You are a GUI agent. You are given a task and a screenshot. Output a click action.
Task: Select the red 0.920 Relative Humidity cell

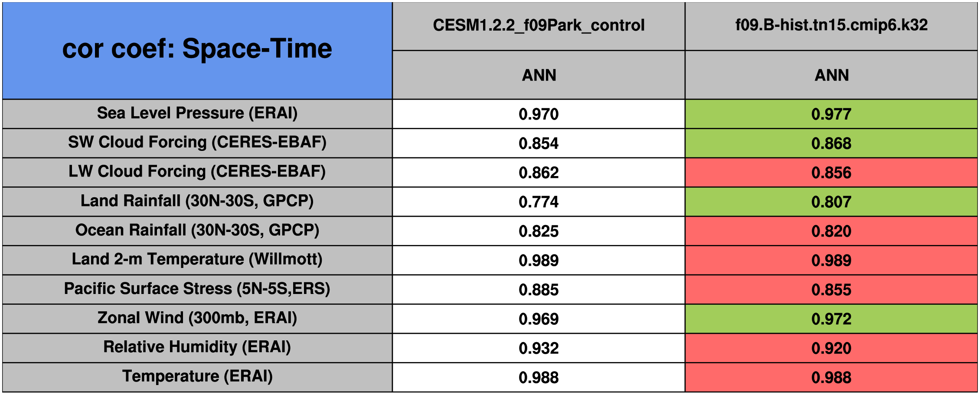(x=831, y=348)
